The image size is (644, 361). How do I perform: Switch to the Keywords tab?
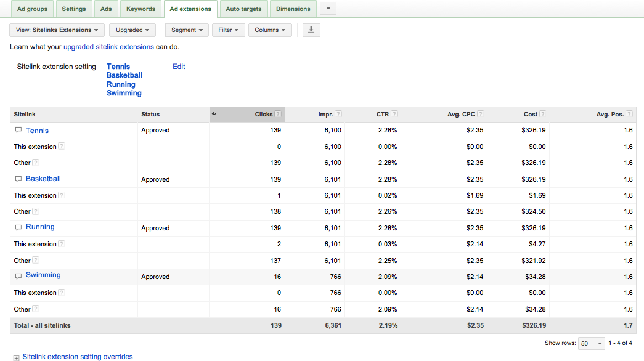(x=141, y=9)
